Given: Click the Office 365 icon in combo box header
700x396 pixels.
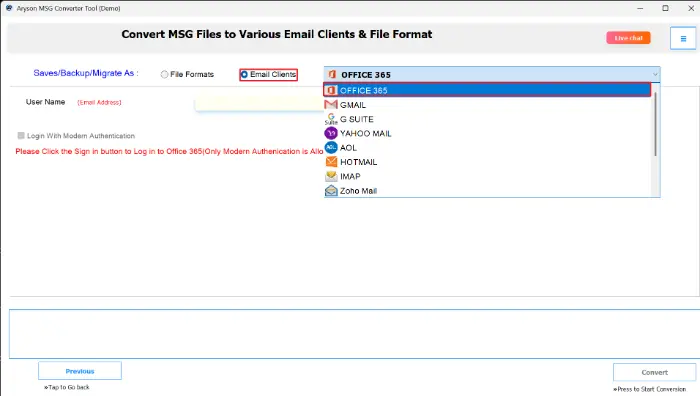Looking at the screenshot, I should (x=332, y=74).
